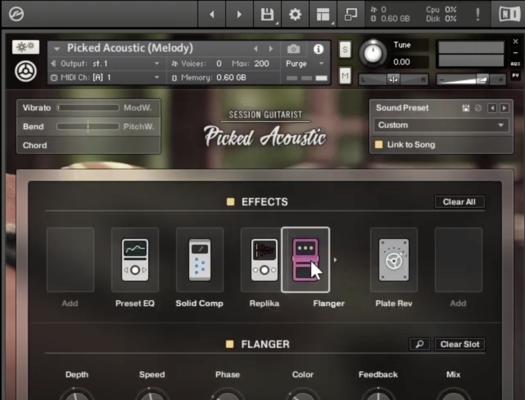Open the workspace layout panel icon
Screen dimensions: 525x400
coord(323,14)
